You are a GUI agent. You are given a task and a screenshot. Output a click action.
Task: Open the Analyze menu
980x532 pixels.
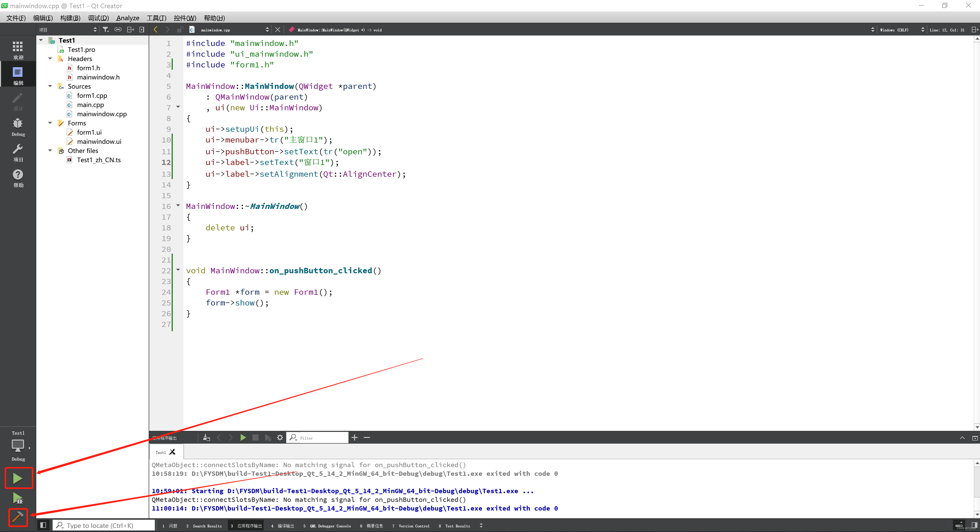pos(127,18)
